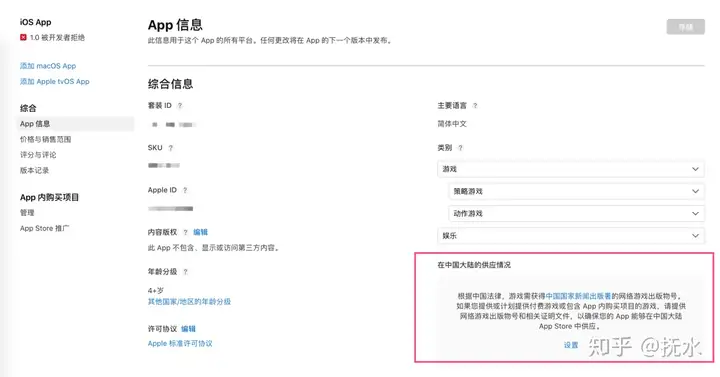Click the blurred 套装 ID value
This screenshot has height=377, width=720.
pos(173,124)
